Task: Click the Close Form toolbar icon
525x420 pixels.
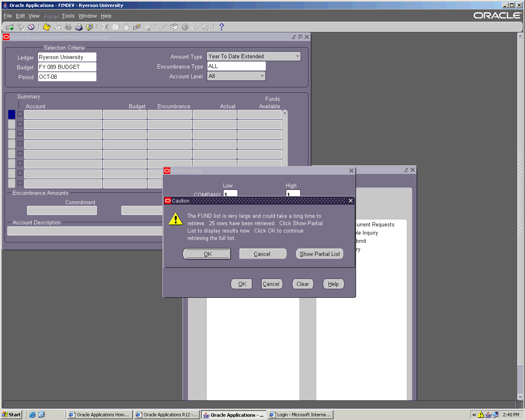Action: click(x=89, y=27)
